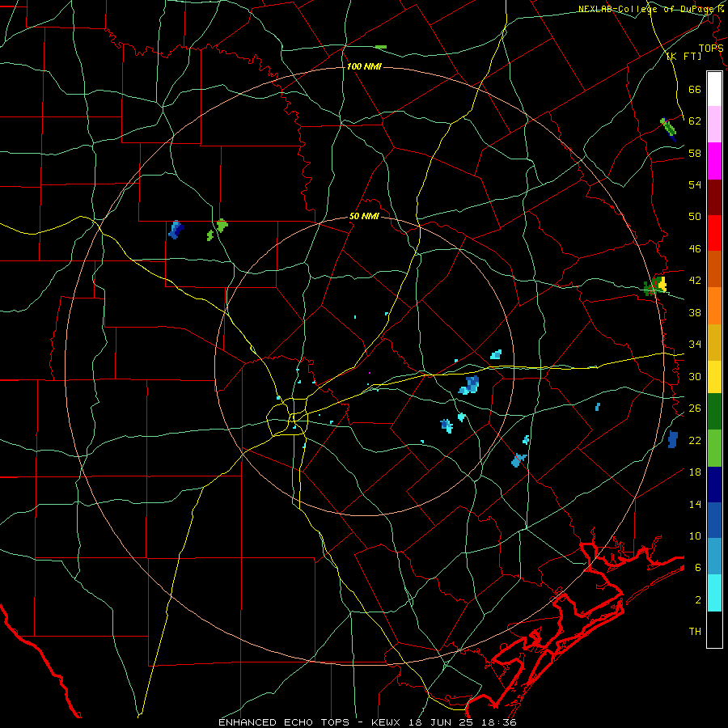The image size is (728, 728).
Task: Click the 38 value on the legend
Action: click(695, 312)
